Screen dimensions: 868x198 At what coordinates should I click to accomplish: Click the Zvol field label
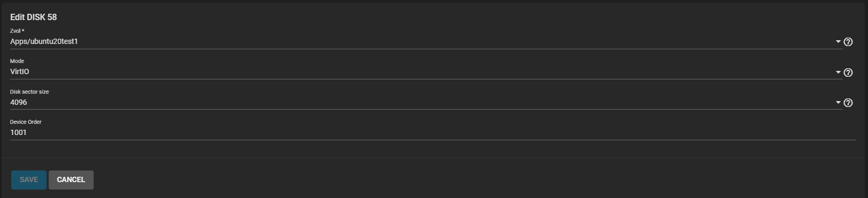[x=15, y=31]
